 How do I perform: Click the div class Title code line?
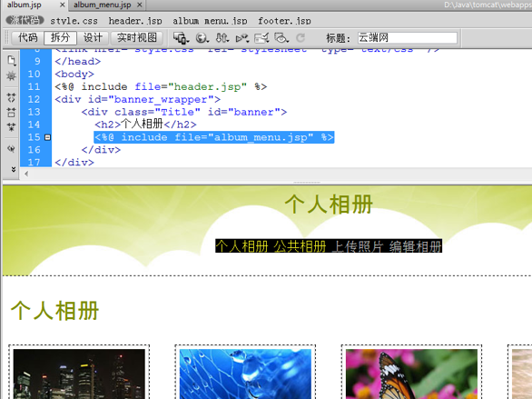(184, 112)
